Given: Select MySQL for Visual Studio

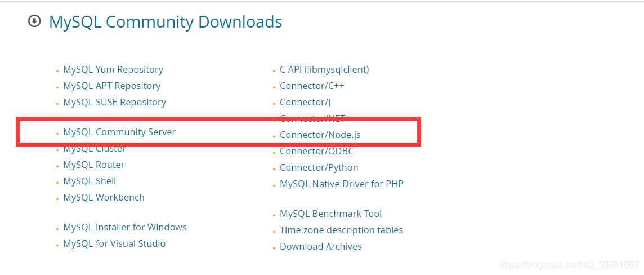Looking at the screenshot, I should coord(114,244).
